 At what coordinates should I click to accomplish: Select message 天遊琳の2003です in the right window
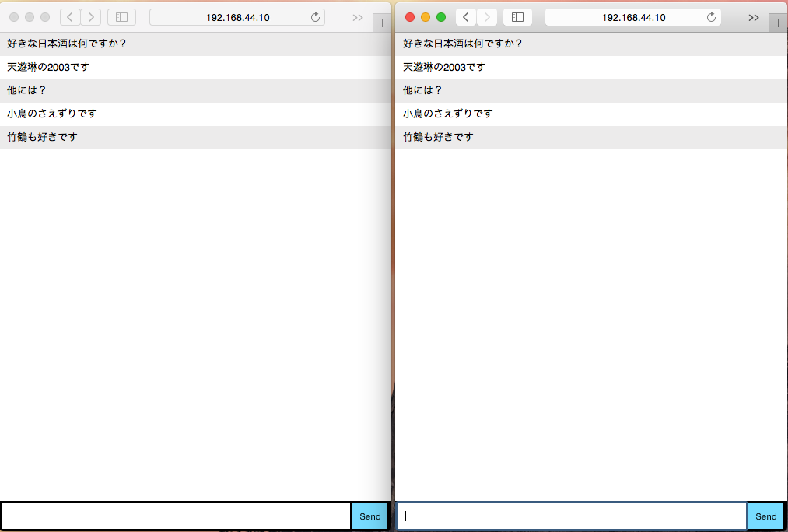[591, 68]
